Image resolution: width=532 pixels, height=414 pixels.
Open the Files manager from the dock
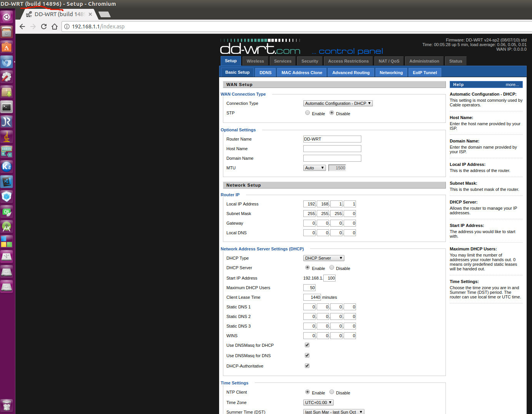[7, 32]
